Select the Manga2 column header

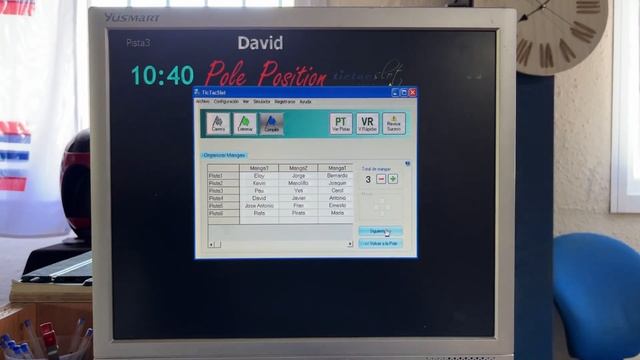click(x=298, y=168)
